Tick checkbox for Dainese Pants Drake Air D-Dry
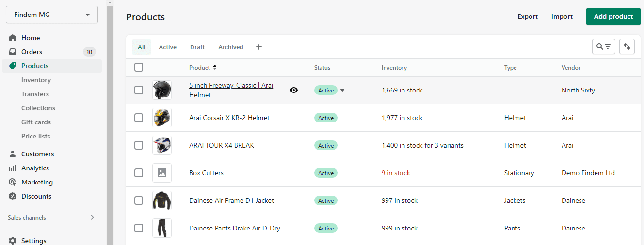644x245 pixels. [139, 228]
